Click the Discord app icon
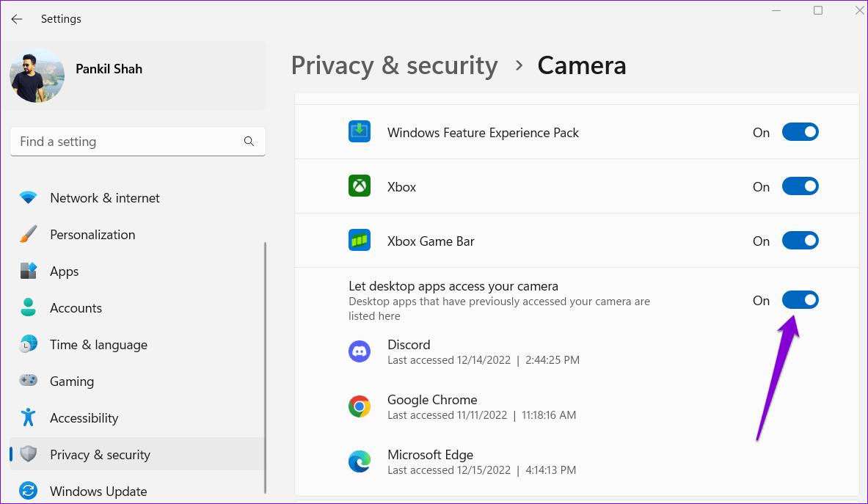Viewport: 868px width, 504px height. pos(360,351)
